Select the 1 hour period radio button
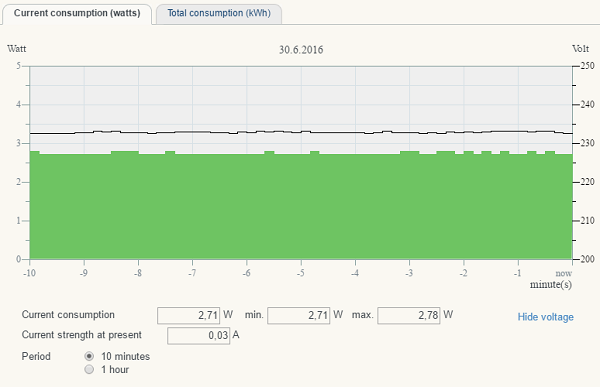This screenshot has width=600, height=387. 89,369
